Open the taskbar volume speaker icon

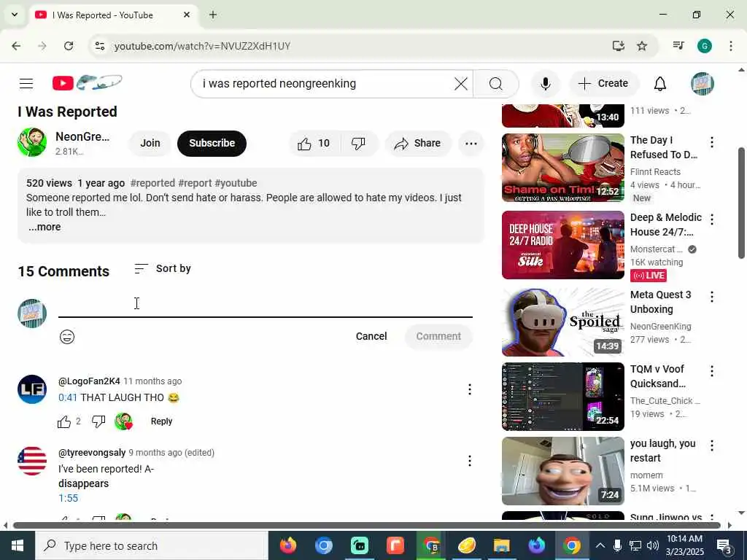coord(653,545)
